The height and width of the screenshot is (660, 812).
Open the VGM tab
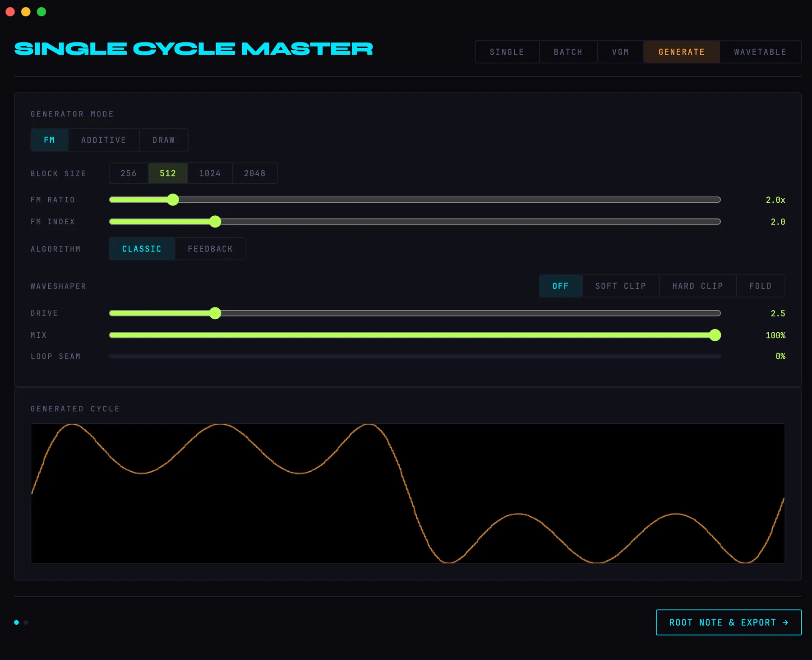click(x=620, y=52)
